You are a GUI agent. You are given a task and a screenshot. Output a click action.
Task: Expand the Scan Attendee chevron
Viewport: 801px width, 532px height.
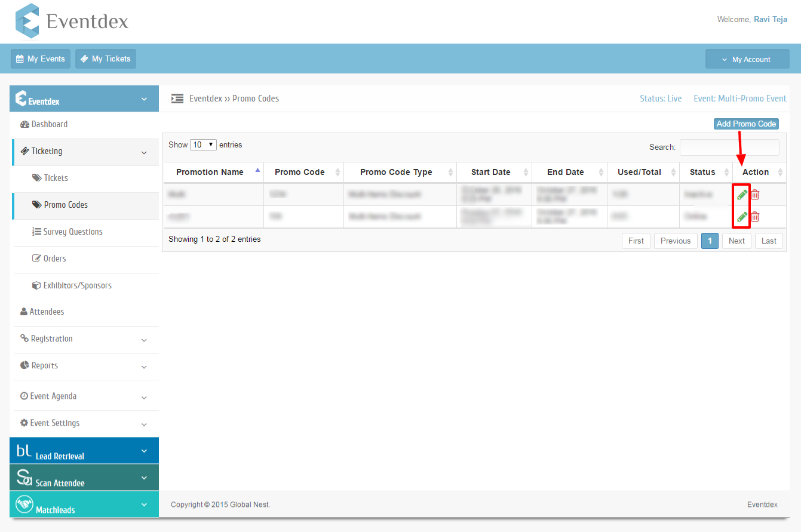[x=144, y=478]
